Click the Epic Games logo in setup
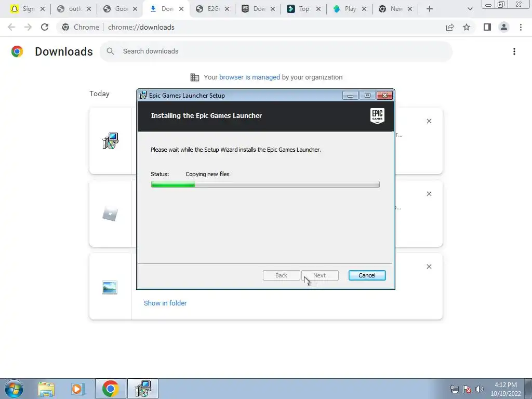Screen dimensions: 532x399 point(377,116)
